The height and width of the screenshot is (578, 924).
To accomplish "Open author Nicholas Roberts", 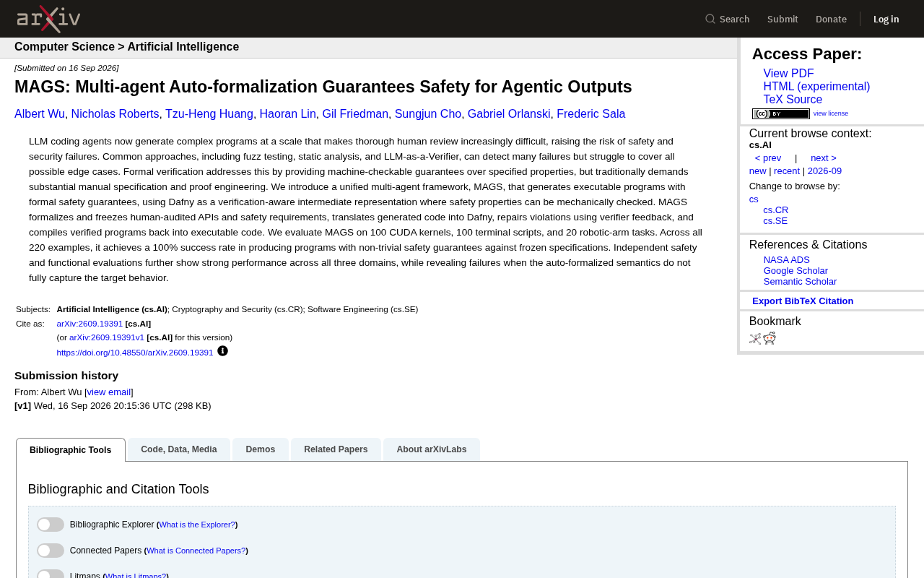I will [x=115, y=114].
